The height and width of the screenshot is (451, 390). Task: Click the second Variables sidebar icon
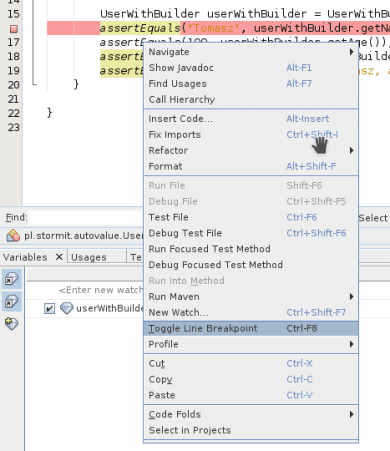12,301
